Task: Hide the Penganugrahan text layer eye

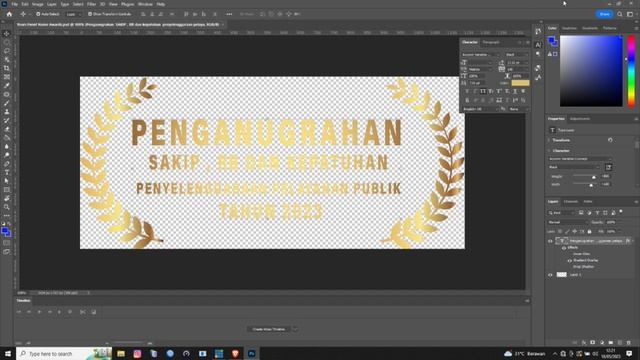Action: [x=550, y=241]
